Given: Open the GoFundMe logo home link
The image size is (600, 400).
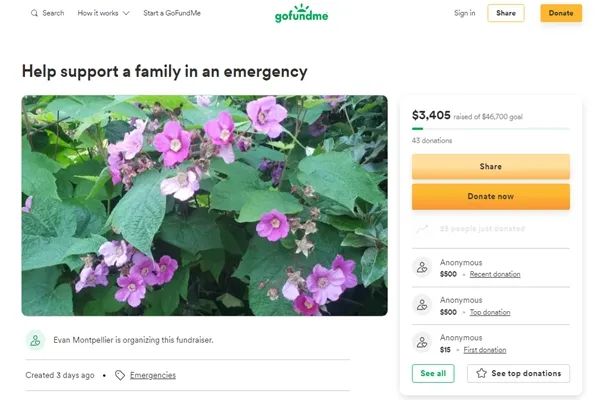Looking at the screenshot, I should pos(302,14).
